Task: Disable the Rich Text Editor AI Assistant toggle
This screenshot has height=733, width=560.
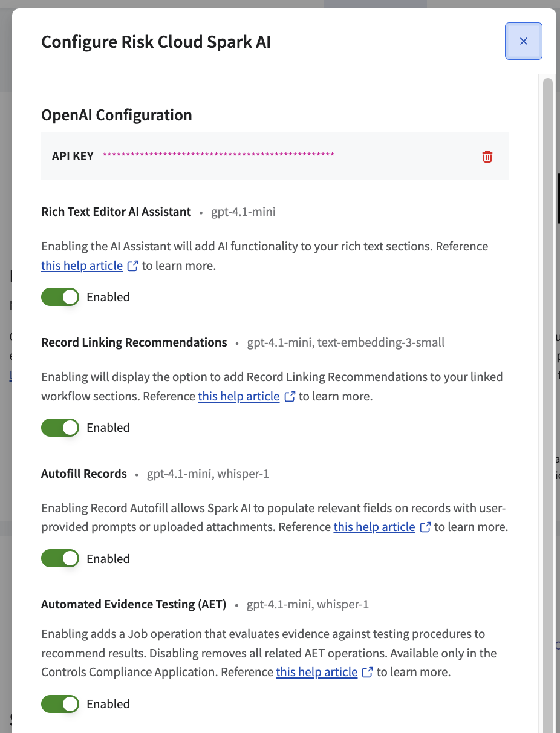Action: 60,297
